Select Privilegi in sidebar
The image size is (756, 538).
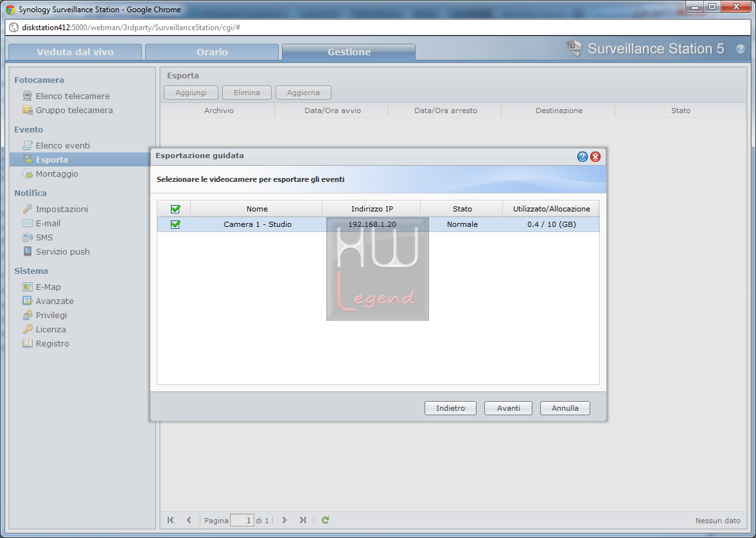pos(51,315)
